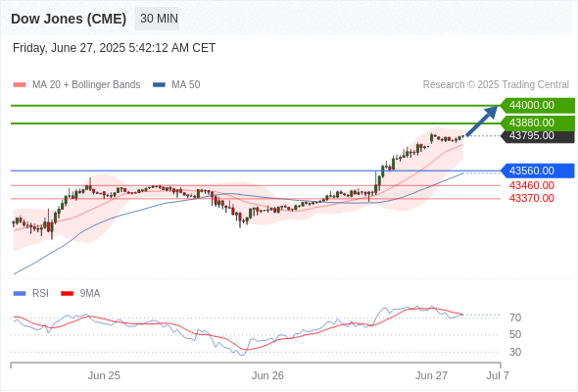This screenshot has height=392, width=578.
Task: Click the Jul 7 date axis label
Action: point(498,375)
